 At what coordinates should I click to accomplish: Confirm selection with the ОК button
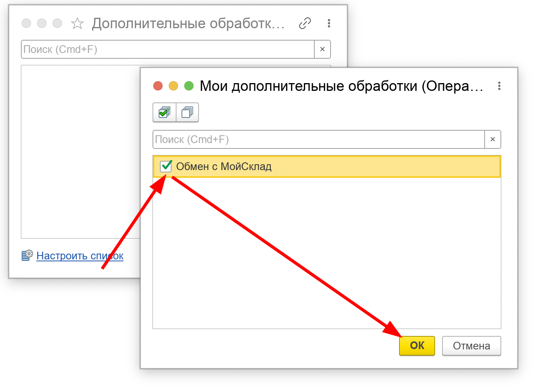point(417,346)
